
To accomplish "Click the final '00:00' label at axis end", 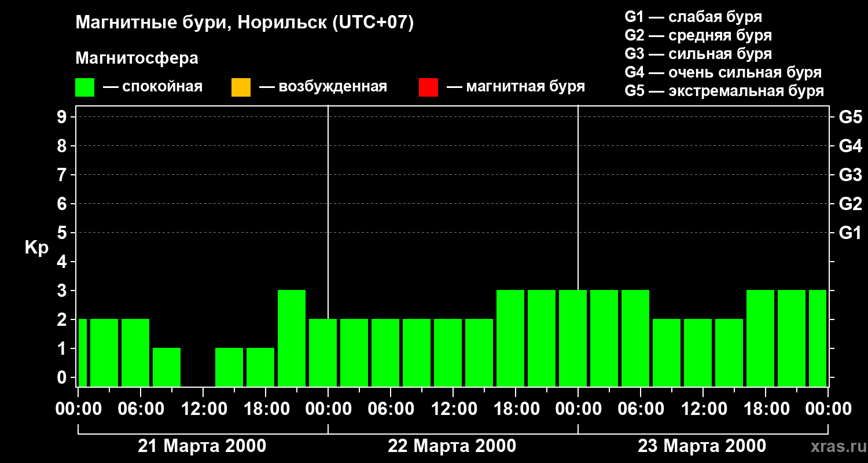I will point(827,409).
